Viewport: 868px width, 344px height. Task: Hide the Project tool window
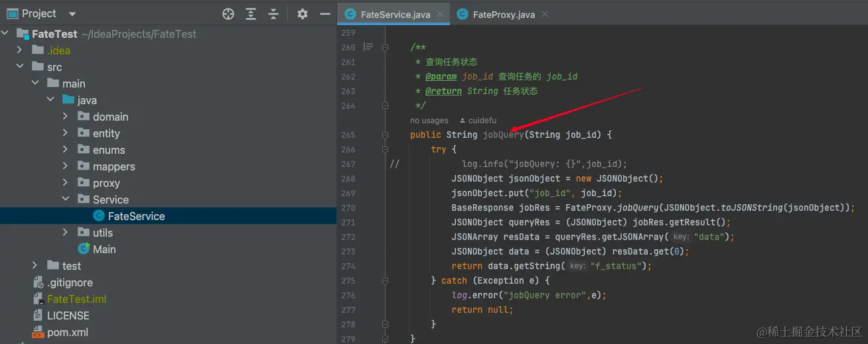pyautogui.click(x=325, y=14)
